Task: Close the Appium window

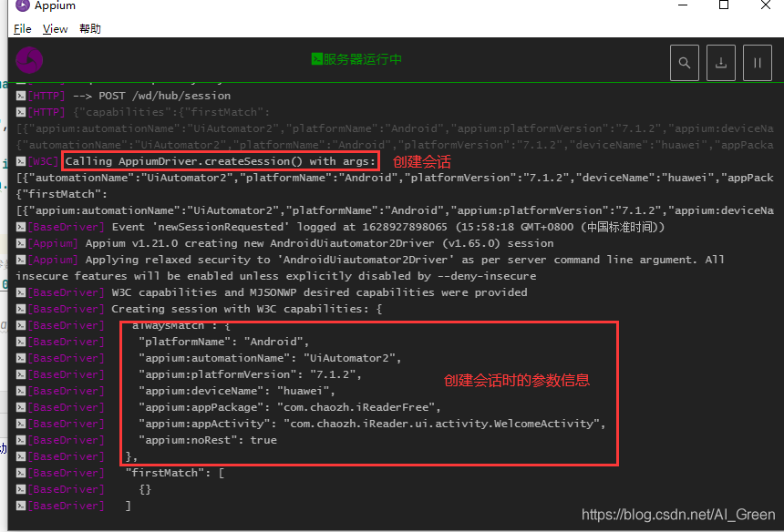Action: coord(766,5)
